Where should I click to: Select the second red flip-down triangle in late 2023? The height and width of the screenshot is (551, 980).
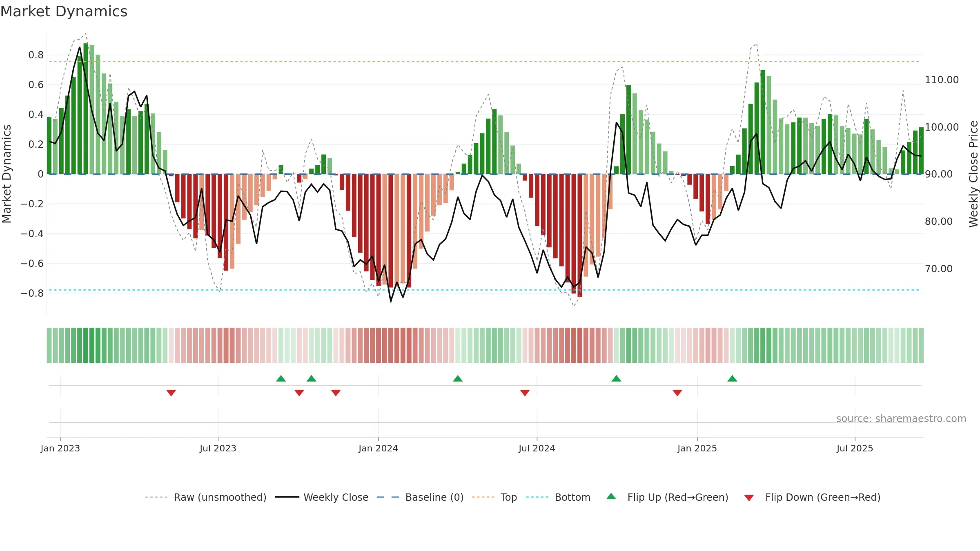point(299,393)
